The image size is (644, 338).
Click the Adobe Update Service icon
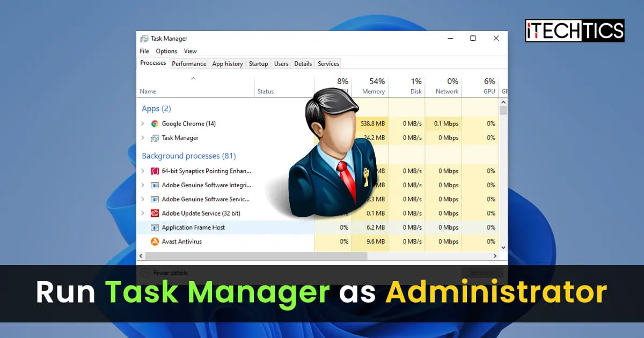[155, 213]
